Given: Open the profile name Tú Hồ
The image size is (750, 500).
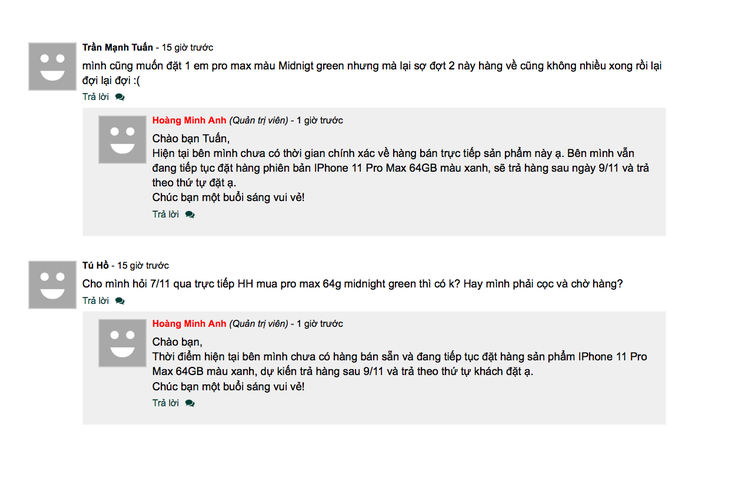Looking at the screenshot, I should pyautogui.click(x=95, y=266).
